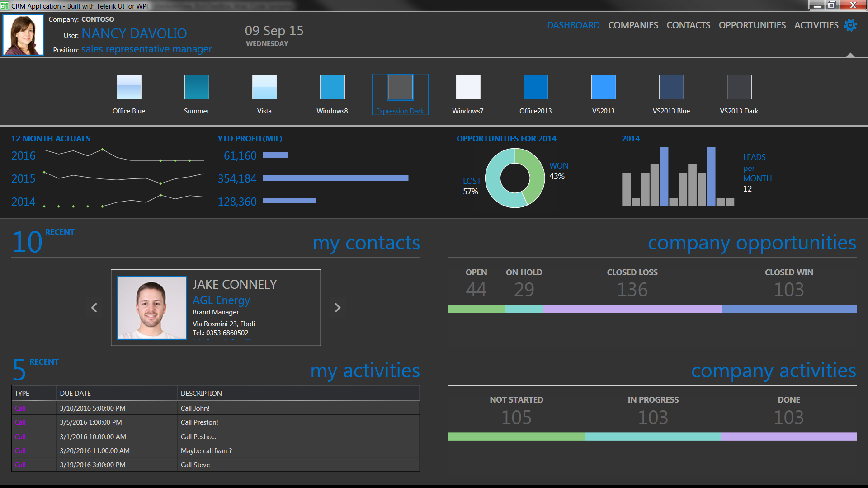The image size is (868, 488).
Task: Select the Windows7 theme icon
Action: [468, 87]
